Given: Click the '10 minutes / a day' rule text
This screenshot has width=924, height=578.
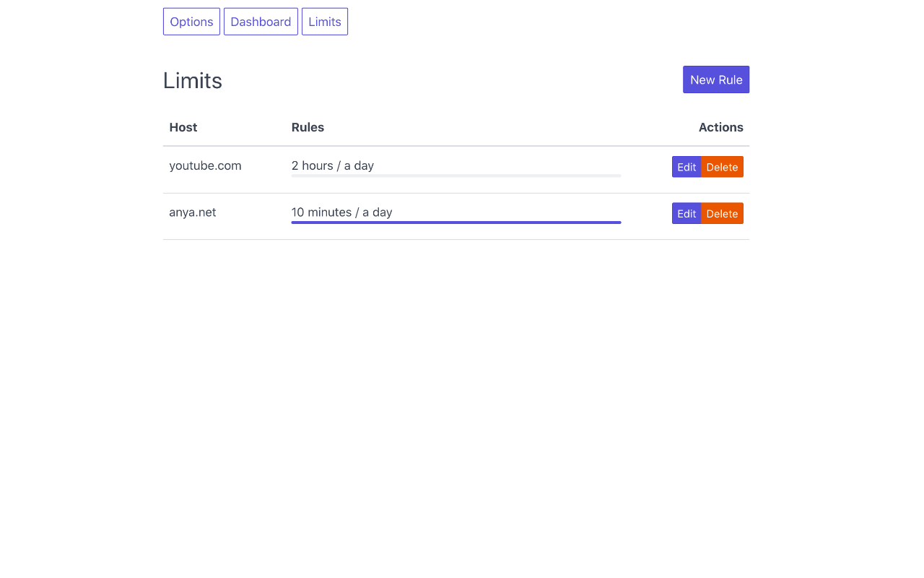Looking at the screenshot, I should (x=342, y=212).
